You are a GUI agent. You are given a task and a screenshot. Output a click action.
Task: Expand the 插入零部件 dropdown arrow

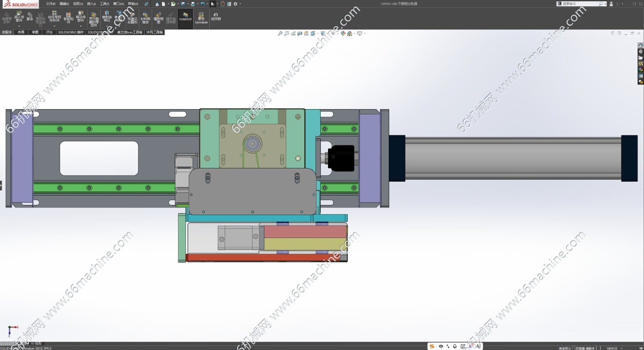tap(19, 26)
